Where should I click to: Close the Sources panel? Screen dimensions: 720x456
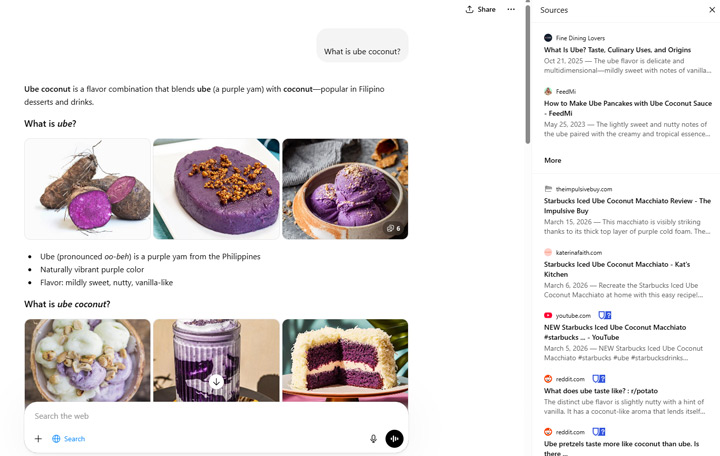click(711, 10)
